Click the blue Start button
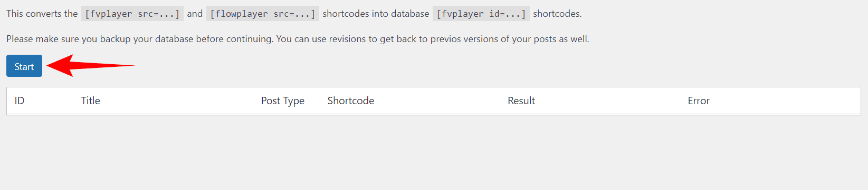The image size is (868, 190). point(24,66)
